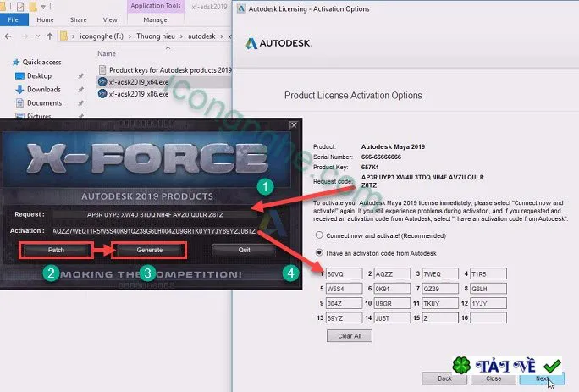Click the Back arrow in File Explorer

point(8,36)
